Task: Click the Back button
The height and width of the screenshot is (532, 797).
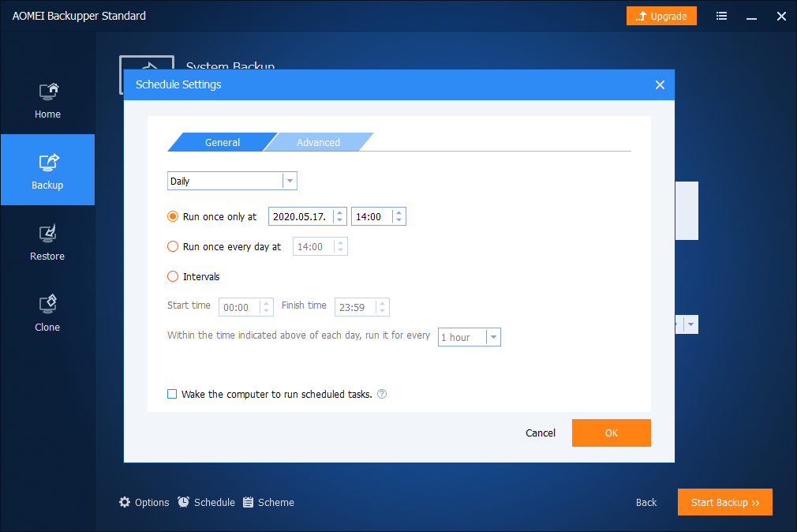Action: [x=646, y=503]
